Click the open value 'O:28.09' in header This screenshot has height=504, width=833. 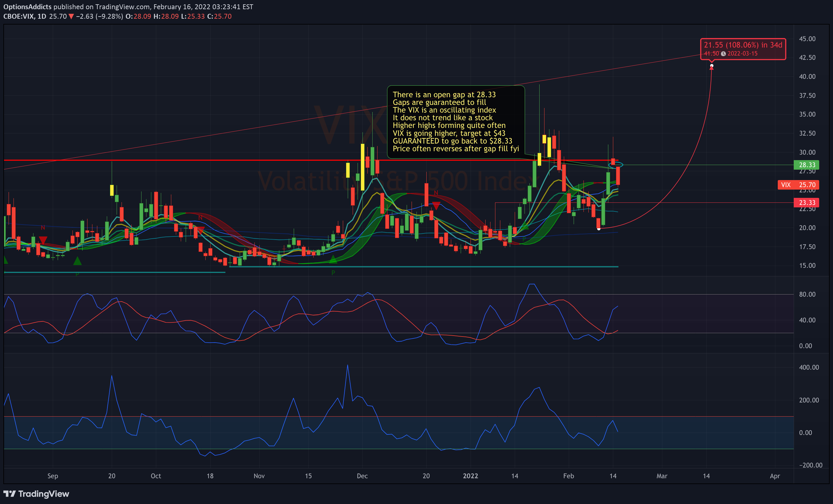[138, 16]
